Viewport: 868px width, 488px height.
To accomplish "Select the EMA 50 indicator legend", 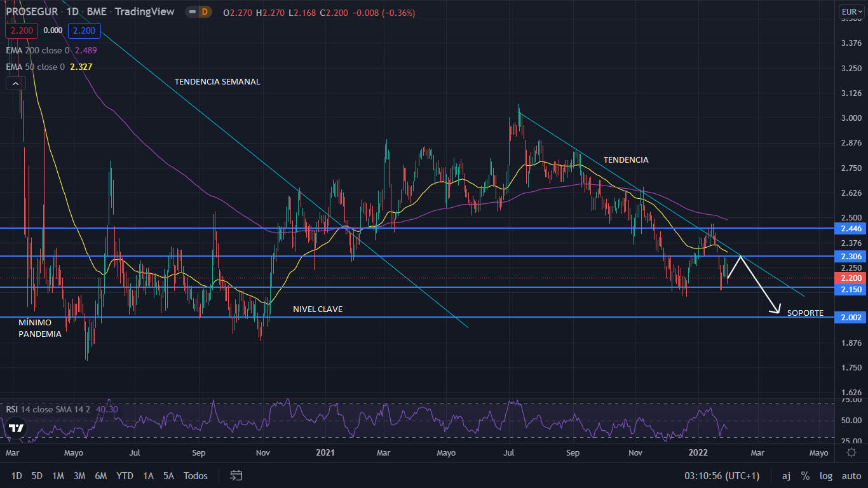I will (x=36, y=67).
